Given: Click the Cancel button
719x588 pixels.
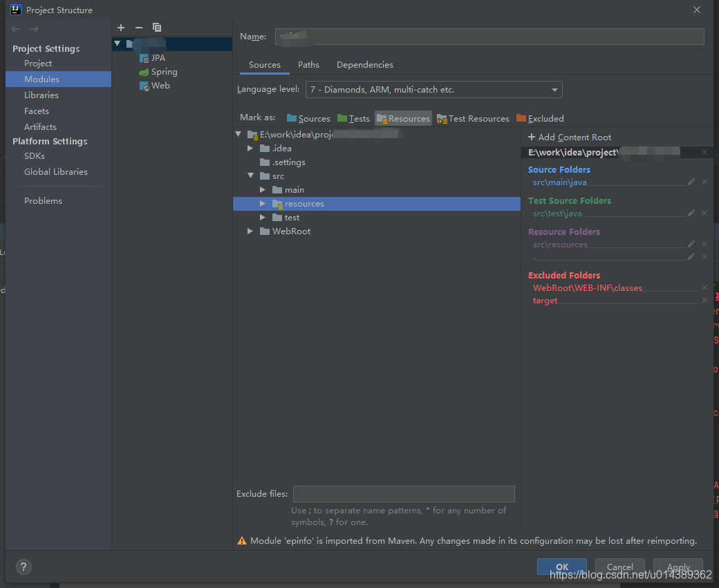Looking at the screenshot, I should [x=620, y=567].
